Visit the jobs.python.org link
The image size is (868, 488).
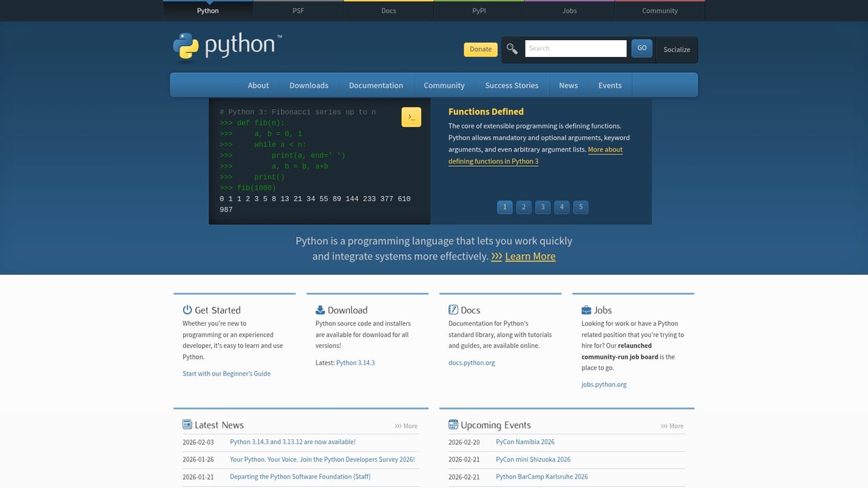[x=604, y=384]
